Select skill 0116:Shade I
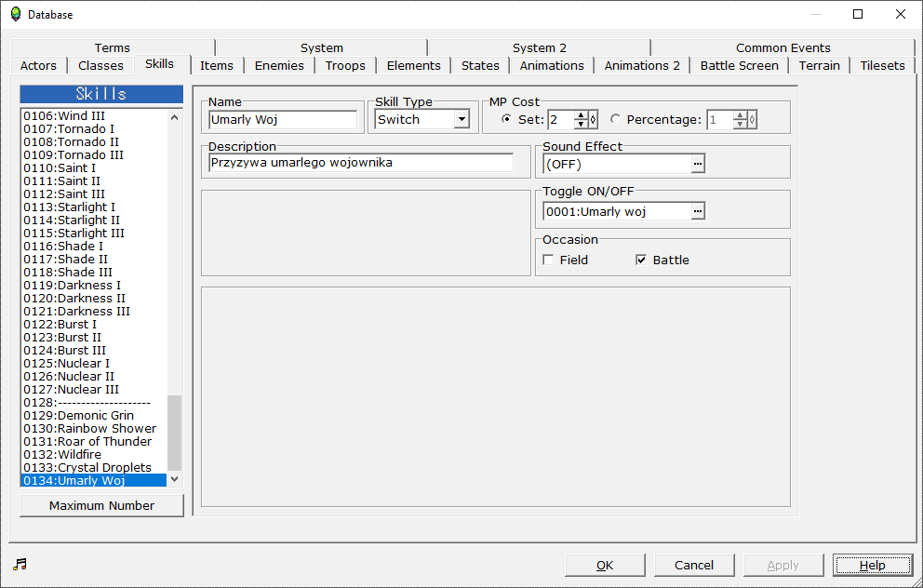Image resolution: width=923 pixels, height=588 pixels. 94,246
